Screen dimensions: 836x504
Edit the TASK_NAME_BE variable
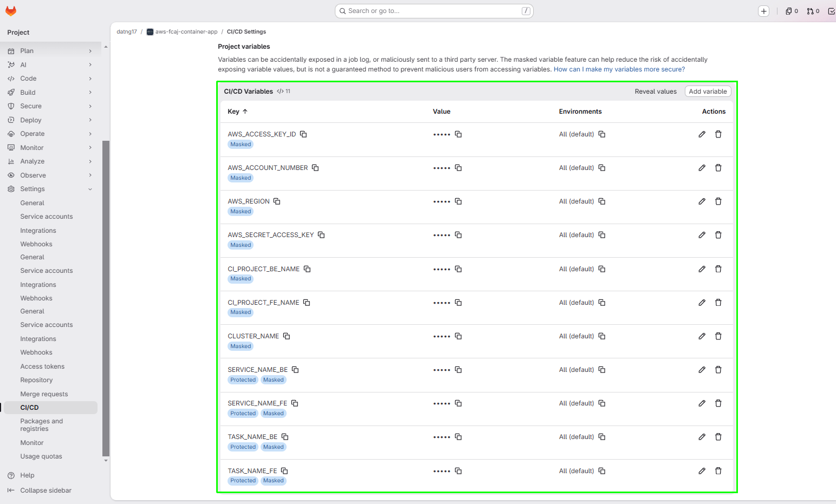[702, 437]
